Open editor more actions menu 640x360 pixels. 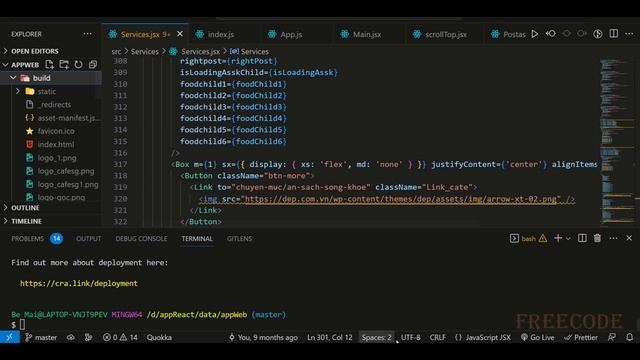click(629, 34)
